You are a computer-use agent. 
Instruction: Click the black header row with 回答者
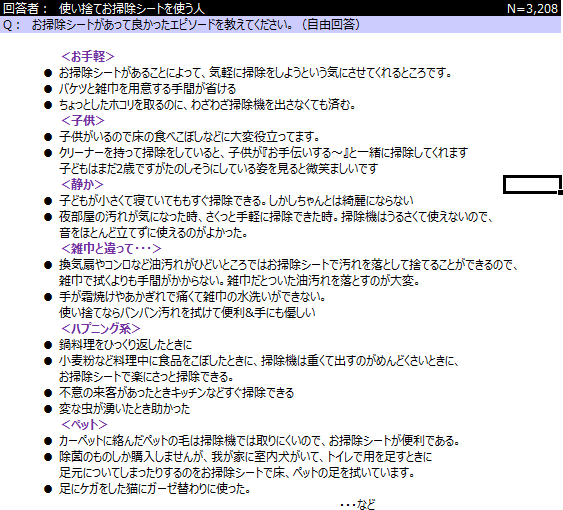coord(280,8)
